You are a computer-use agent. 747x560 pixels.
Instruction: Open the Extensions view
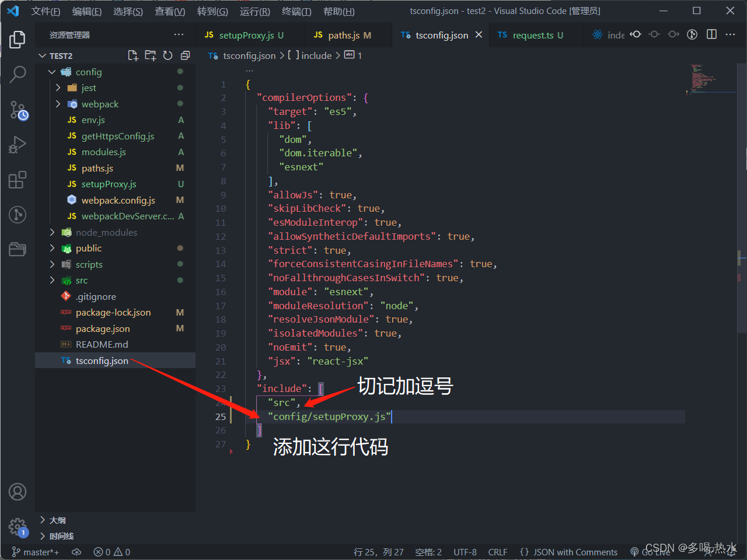tap(18, 180)
